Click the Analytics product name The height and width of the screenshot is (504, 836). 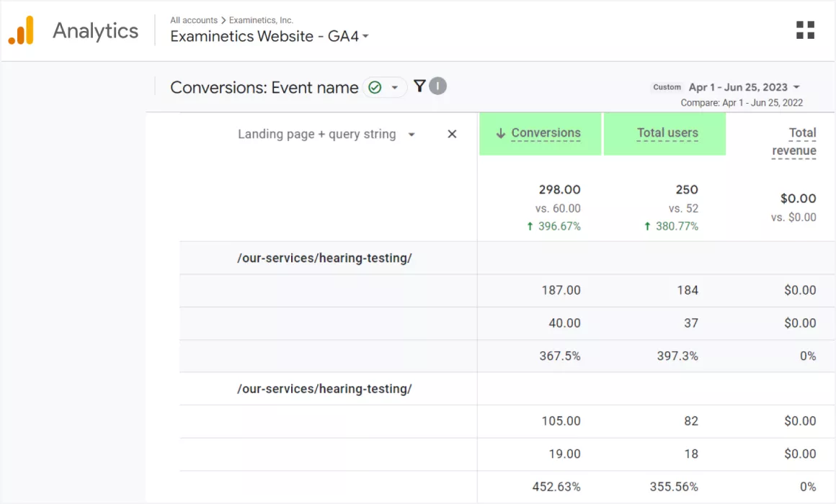[x=95, y=31]
